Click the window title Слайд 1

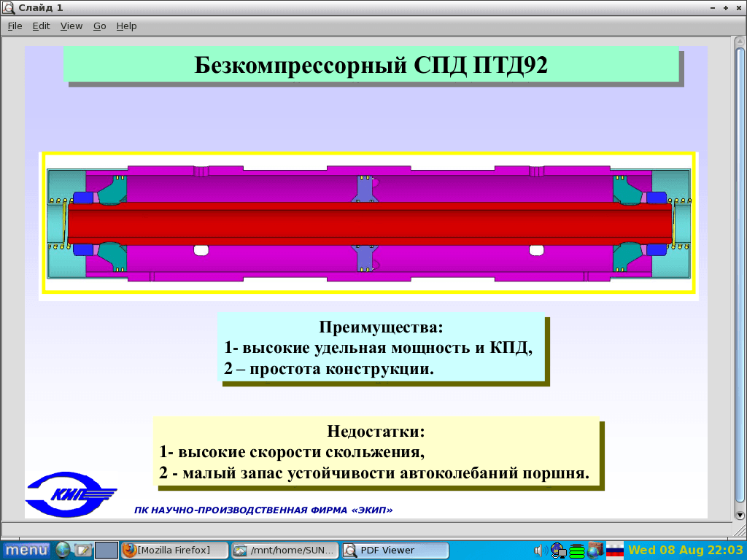point(41,7)
